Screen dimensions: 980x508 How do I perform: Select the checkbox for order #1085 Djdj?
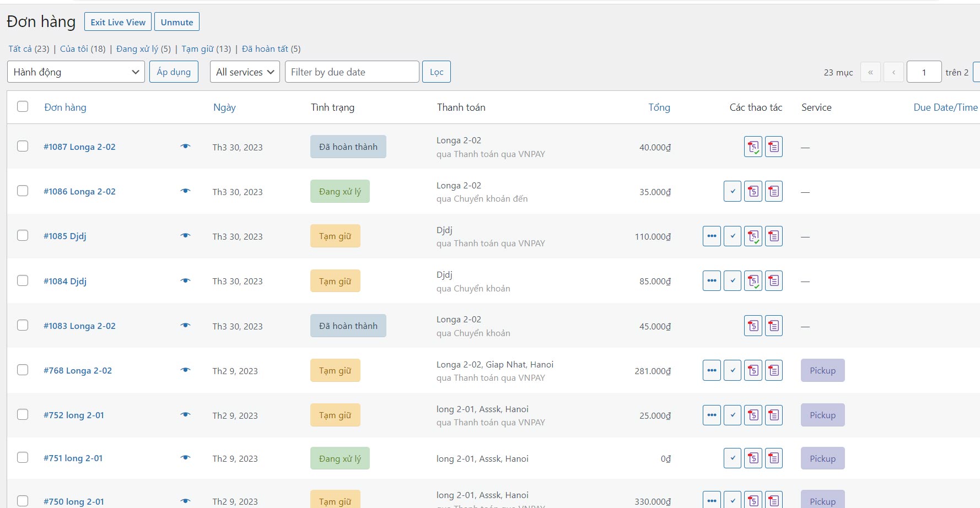coord(23,236)
